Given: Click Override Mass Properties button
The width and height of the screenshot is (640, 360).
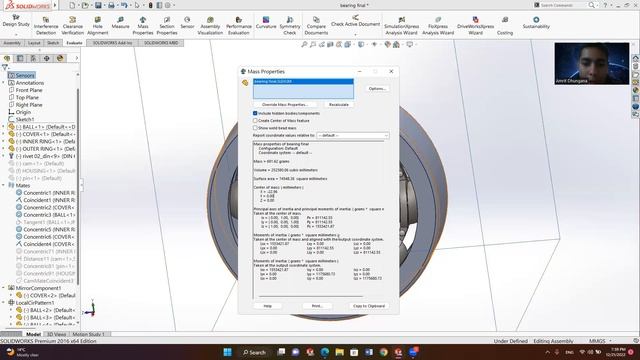Looking at the screenshot, I should click(285, 104).
